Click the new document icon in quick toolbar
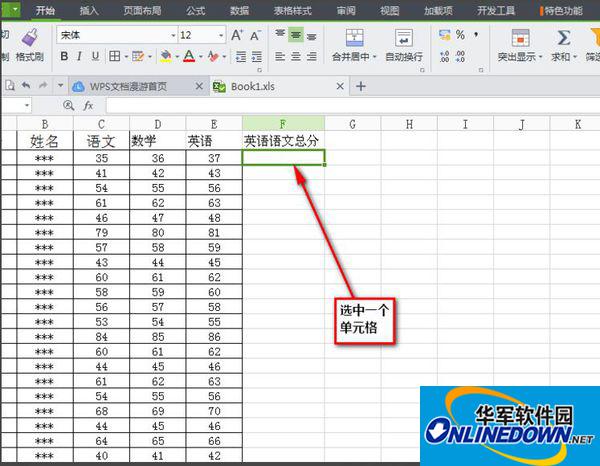600x466 pixels. pos(10,86)
